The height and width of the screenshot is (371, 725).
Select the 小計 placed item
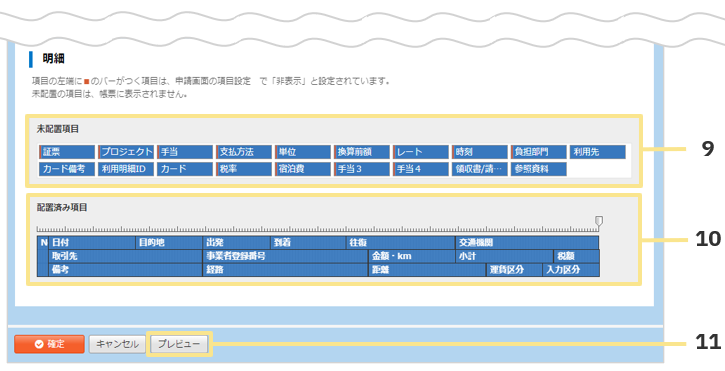[504, 256]
